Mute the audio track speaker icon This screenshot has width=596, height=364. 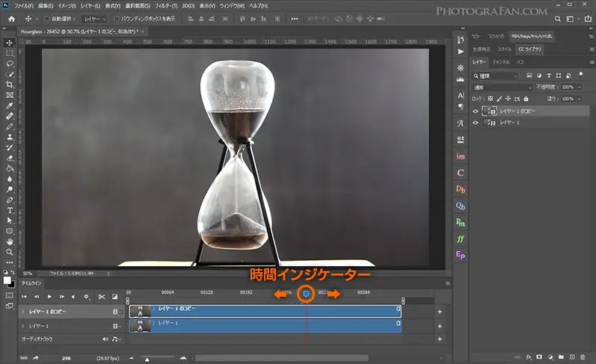point(105,339)
